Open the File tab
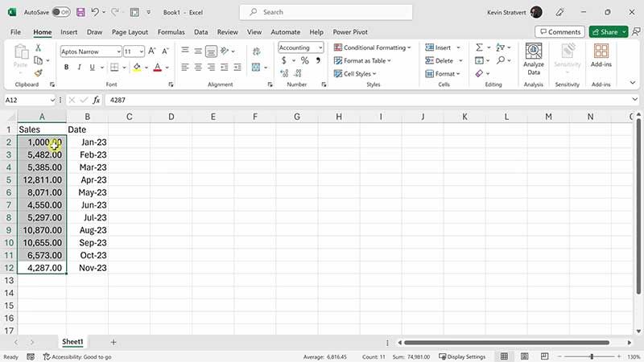Image resolution: width=644 pixels, height=362 pixels. pyautogui.click(x=15, y=32)
